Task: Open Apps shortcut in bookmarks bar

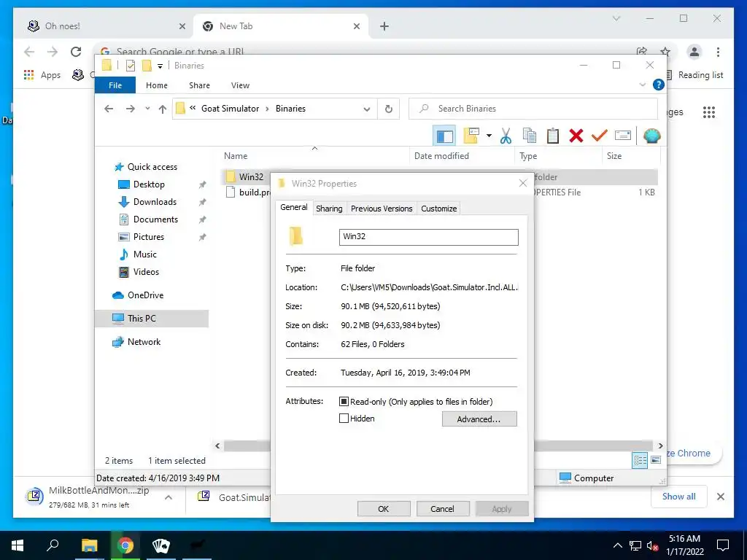Action: tap(42, 75)
